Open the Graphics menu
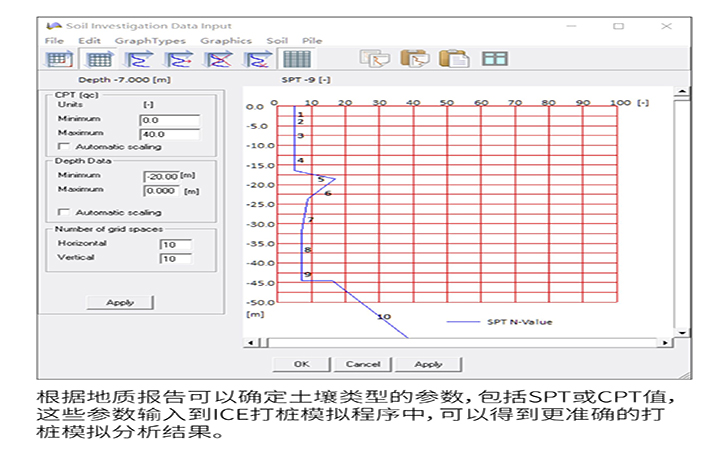Screen dimensions: 728x450 click(x=226, y=41)
